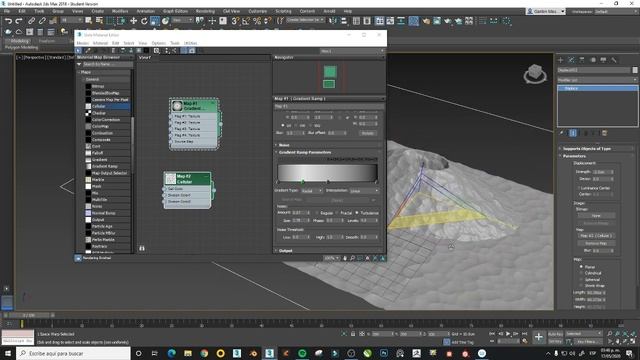Image resolution: width=640 pixels, height=360 pixels.
Task: Select the Spherical map radio button
Action: [x=581, y=280]
